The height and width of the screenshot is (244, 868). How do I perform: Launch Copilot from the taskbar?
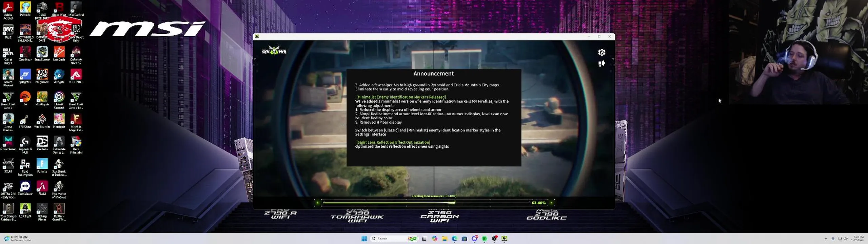coord(435,239)
